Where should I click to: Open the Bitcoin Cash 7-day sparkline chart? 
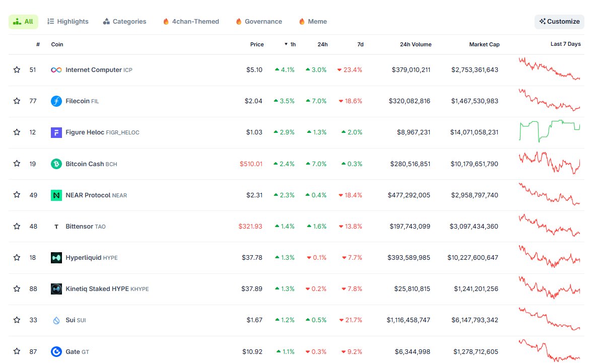pos(550,163)
